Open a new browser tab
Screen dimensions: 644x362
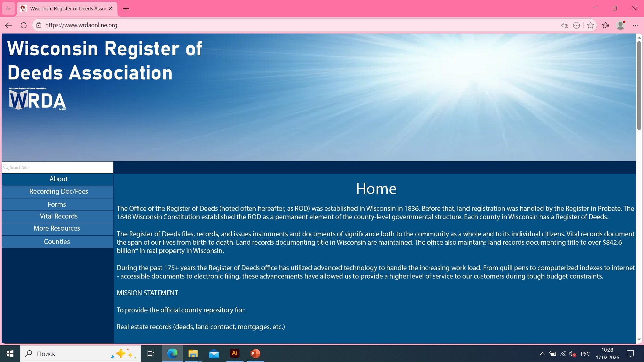[x=126, y=8]
